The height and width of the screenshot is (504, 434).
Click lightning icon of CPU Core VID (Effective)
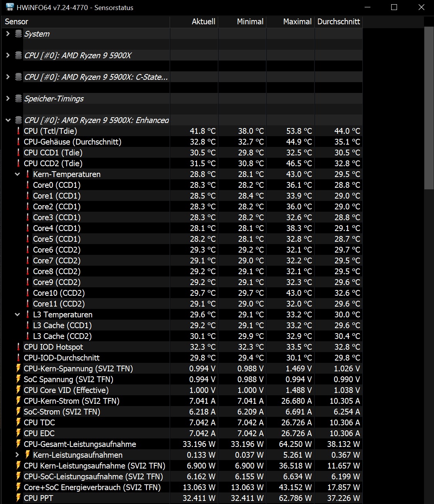tap(18, 389)
